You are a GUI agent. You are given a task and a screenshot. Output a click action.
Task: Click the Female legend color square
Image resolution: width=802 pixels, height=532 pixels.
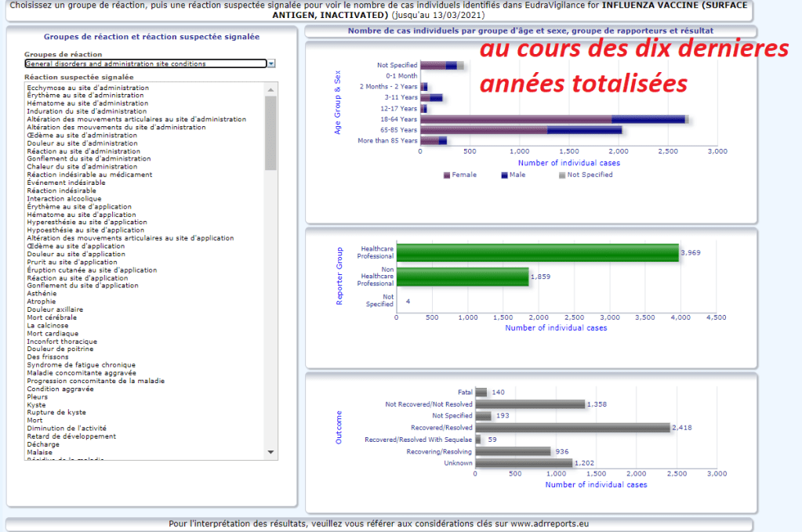pos(447,175)
